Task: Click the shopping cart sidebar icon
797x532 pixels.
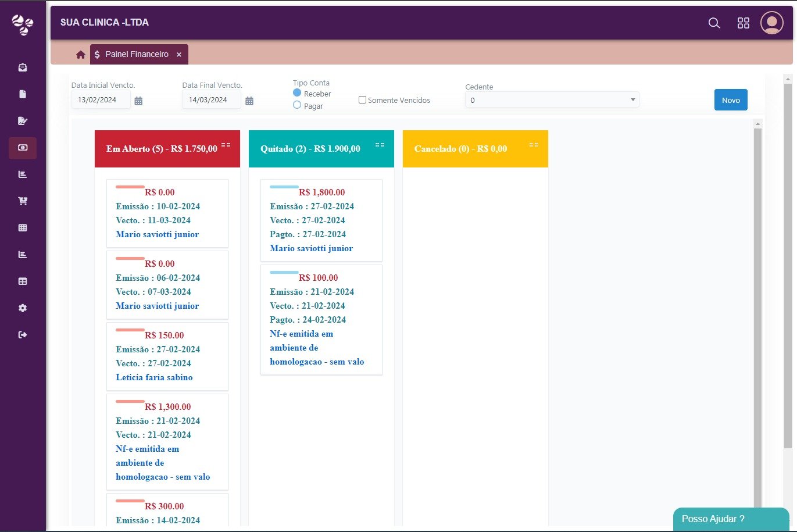Action: click(x=23, y=201)
